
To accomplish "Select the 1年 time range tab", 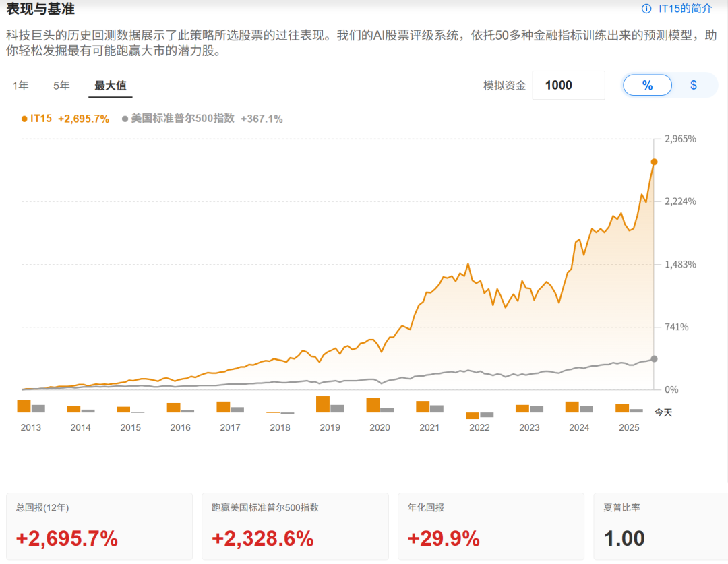I will [20, 86].
